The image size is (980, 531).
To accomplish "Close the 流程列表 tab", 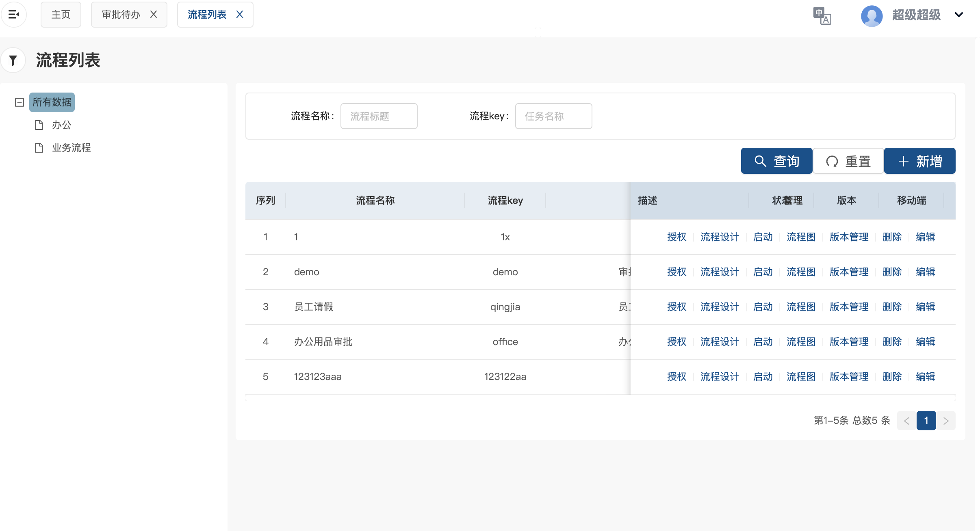I will pyautogui.click(x=240, y=15).
